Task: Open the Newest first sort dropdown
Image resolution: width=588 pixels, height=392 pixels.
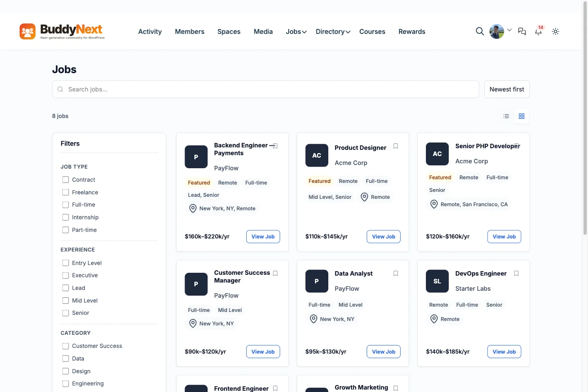Action: point(507,89)
